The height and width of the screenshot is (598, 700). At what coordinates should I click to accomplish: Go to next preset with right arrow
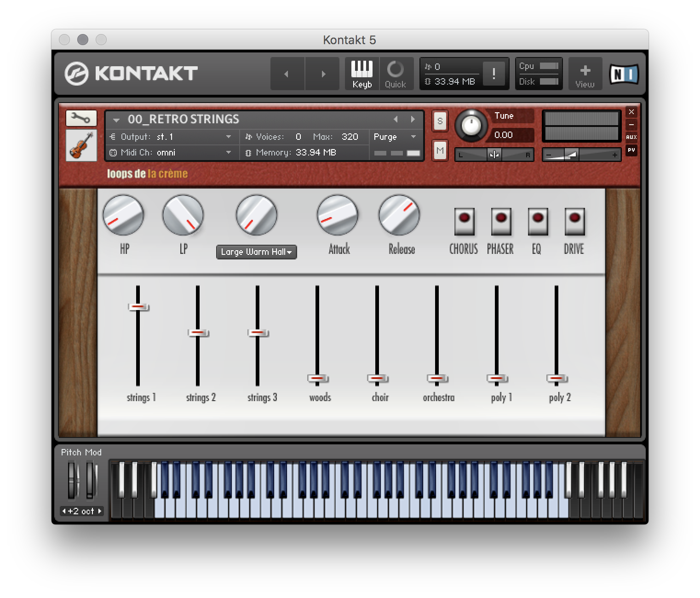(x=322, y=74)
